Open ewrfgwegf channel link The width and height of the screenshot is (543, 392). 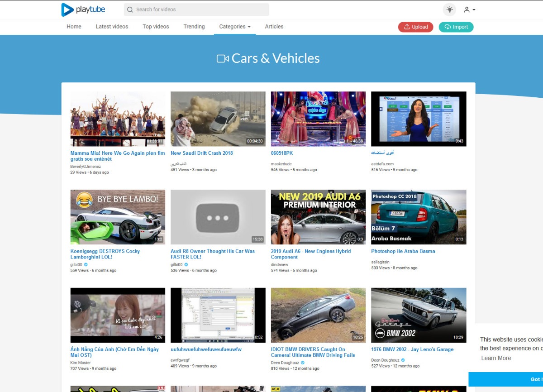[180, 360]
